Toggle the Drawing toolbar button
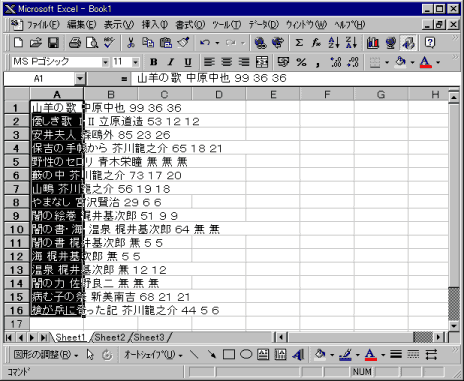Image resolution: width=464 pixels, height=381 pixels. [x=408, y=43]
